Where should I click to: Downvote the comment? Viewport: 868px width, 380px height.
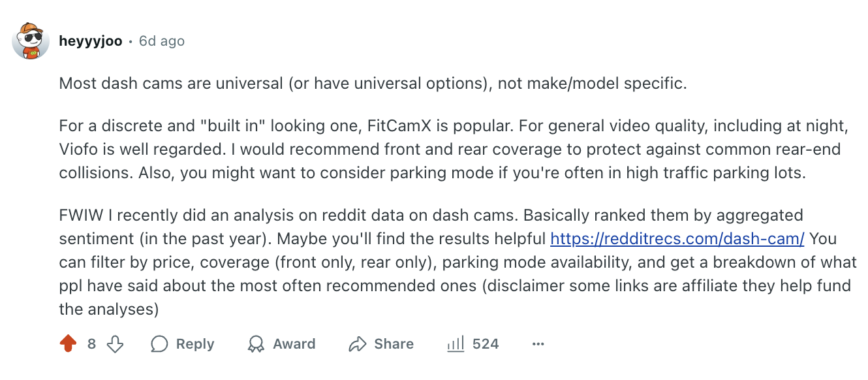(x=116, y=343)
